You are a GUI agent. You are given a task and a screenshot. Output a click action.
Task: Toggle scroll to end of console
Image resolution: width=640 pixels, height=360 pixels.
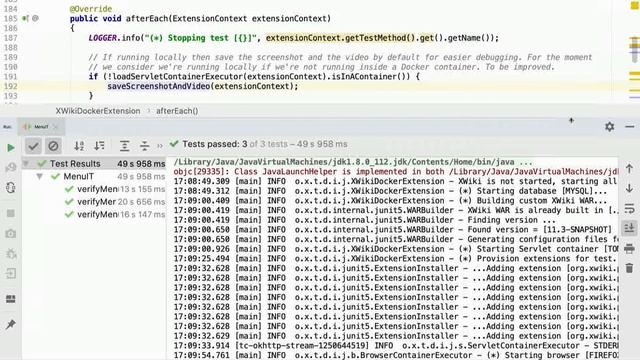pyautogui.click(x=629, y=228)
